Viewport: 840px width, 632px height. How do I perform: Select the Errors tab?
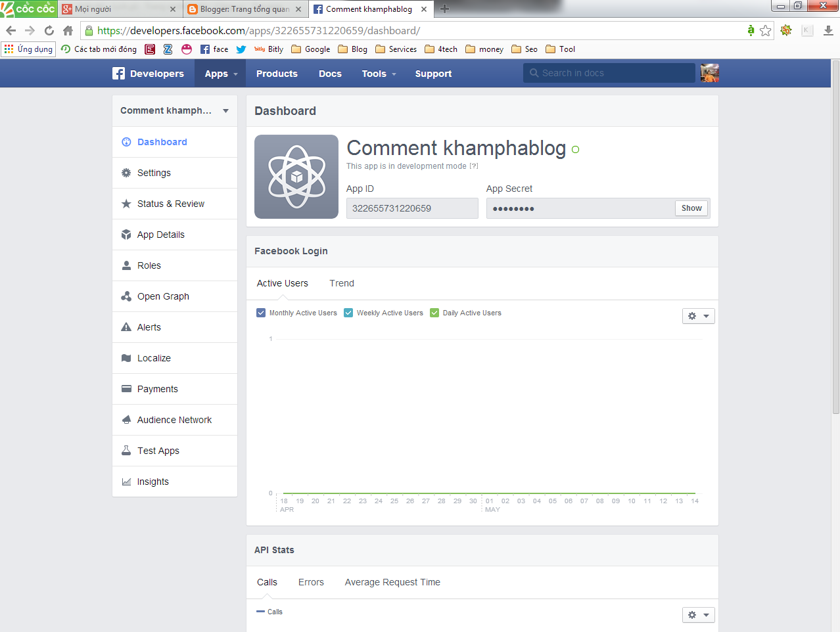click(311, 582)
